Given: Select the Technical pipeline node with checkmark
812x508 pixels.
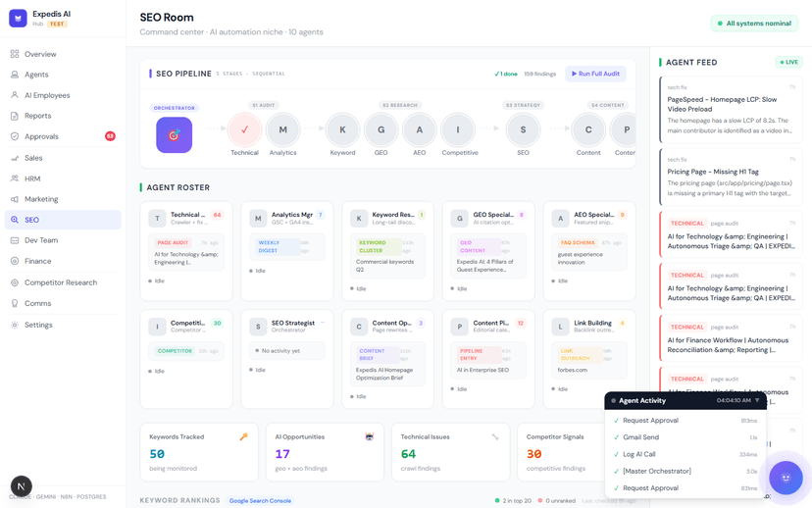Looking at the screenshot, I should coord(244,130).
